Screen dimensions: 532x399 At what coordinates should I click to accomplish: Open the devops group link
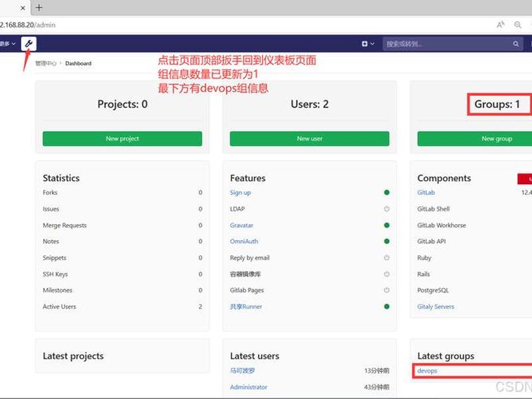click(x=427, y=370)
